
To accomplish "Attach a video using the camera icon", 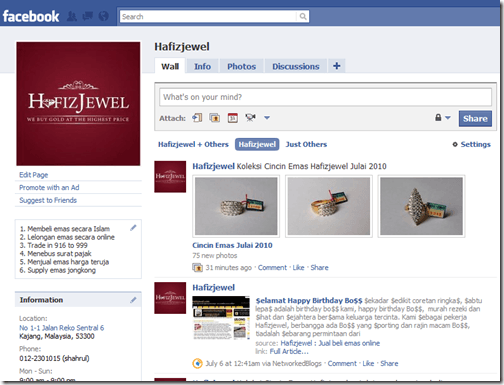I will coord(250,118).
